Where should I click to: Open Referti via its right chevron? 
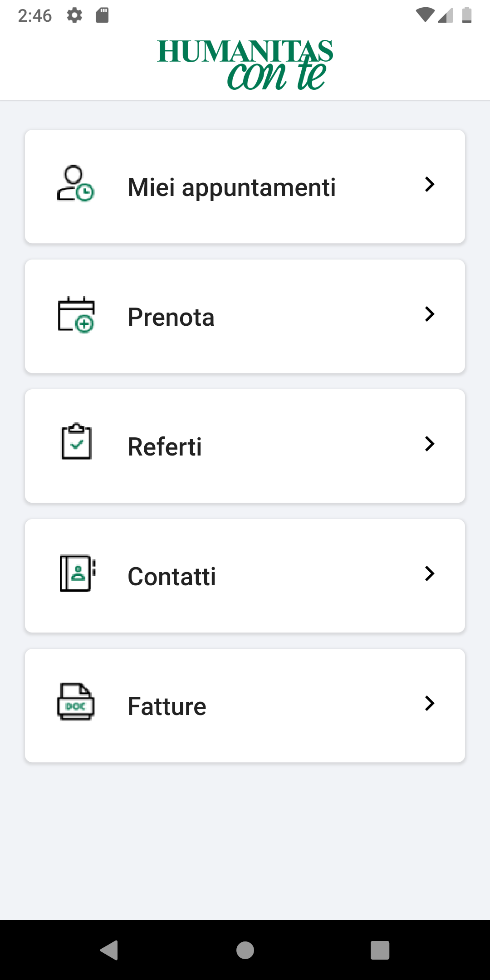tap(429, 444)
